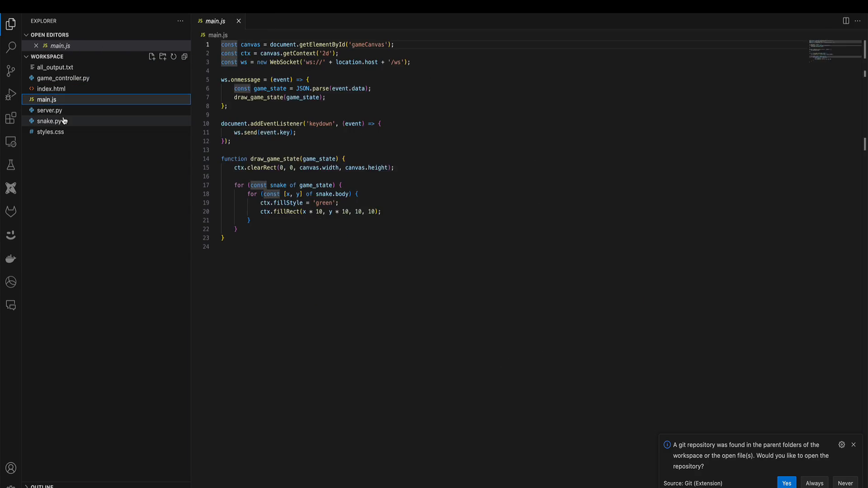Click 'WebSocket' text on line 3
Image resolution: width=868 pixels, height=488 pixels.
click(x=286, y=62)
